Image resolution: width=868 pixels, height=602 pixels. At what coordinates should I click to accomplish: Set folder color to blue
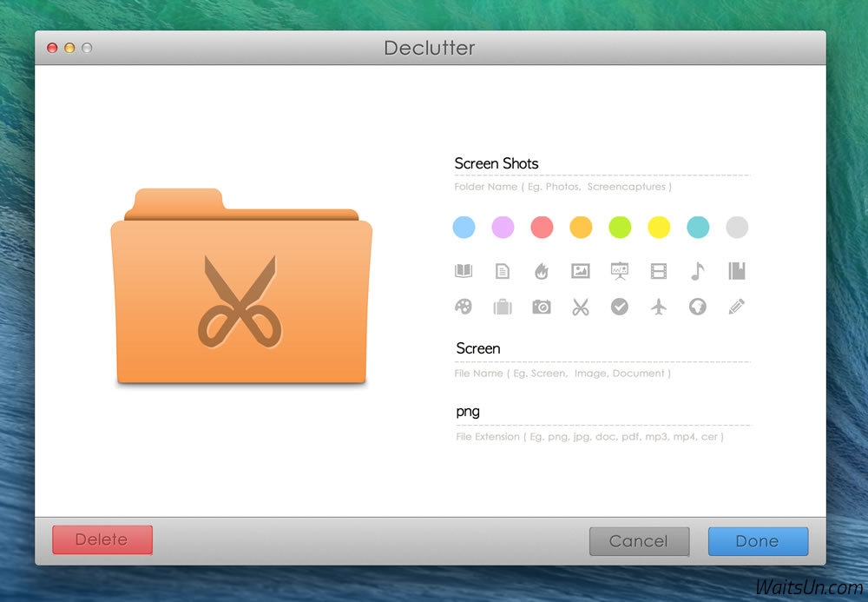pyautogui.click(x=464, y=228)
